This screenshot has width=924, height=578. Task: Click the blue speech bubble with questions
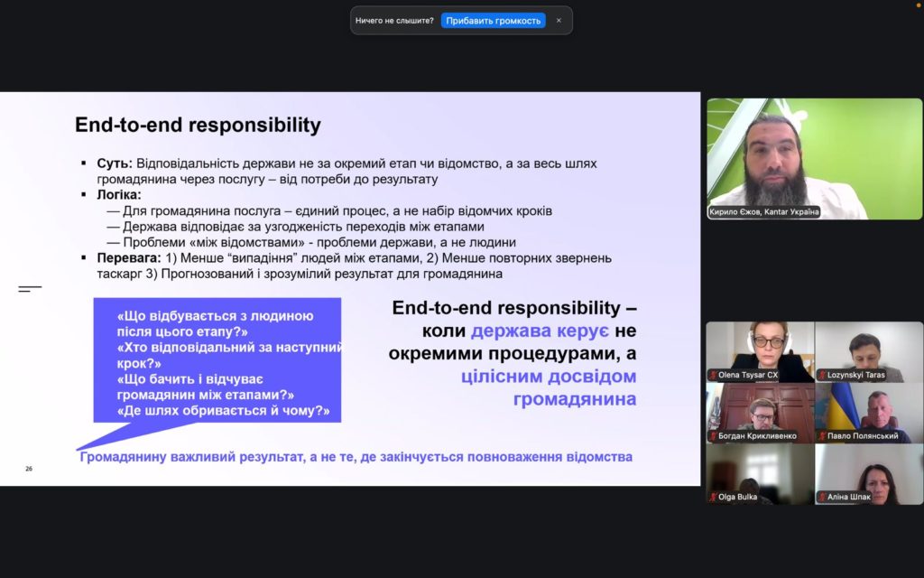tap(217, 360)
